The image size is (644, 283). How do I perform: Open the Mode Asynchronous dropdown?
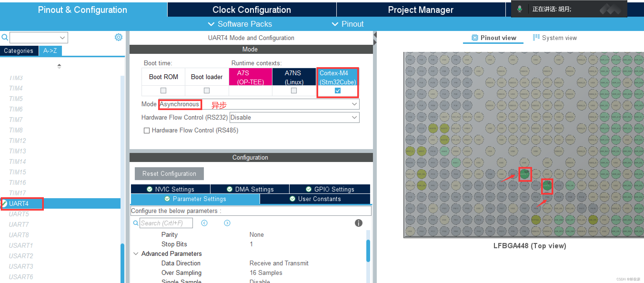point(354,104)
